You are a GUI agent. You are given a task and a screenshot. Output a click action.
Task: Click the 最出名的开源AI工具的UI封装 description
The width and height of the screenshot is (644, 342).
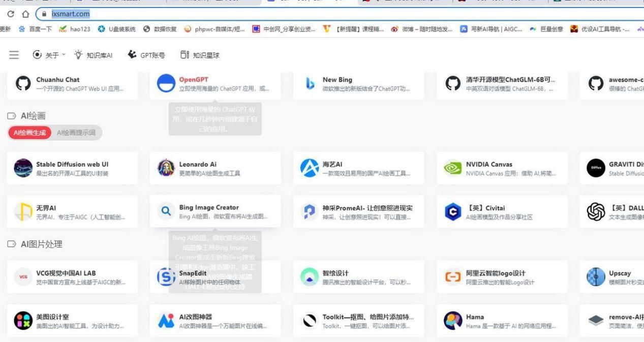point(72,173)
